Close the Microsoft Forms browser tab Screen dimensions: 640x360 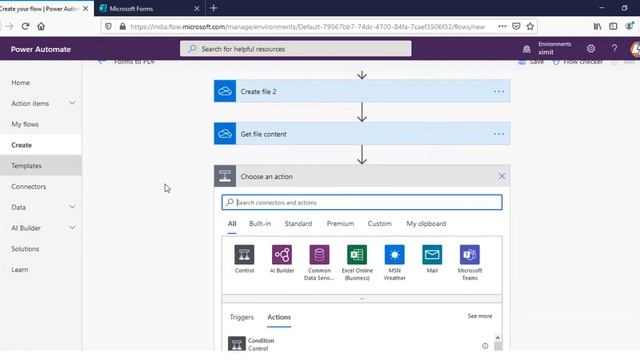(x=197, y=8)
